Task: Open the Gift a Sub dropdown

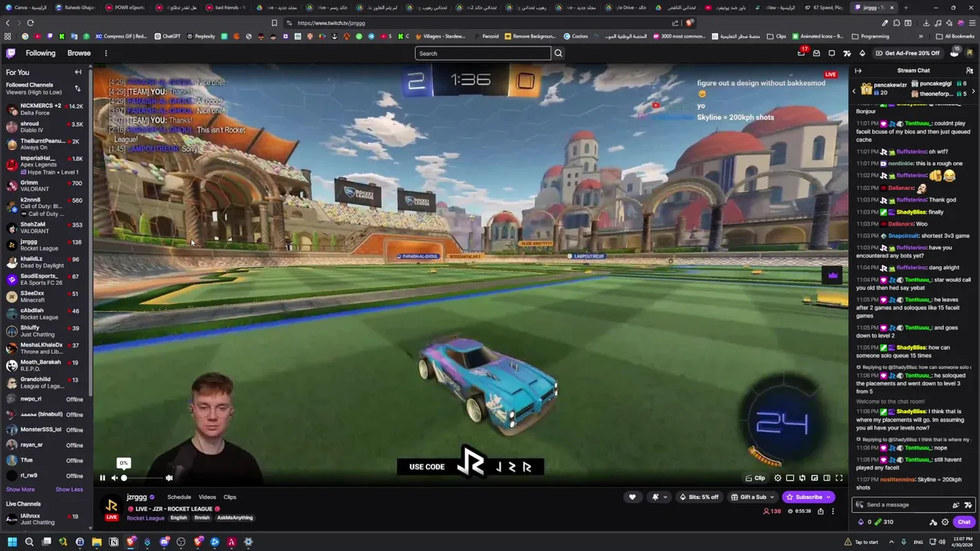Action: click(753, 497)
